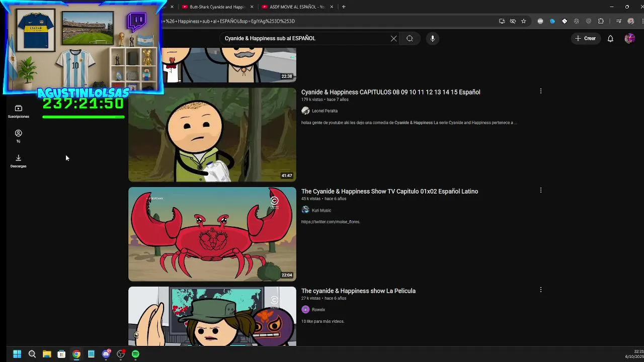
Task: Open the red crab video thumbnail
Action: click(212, 234)
